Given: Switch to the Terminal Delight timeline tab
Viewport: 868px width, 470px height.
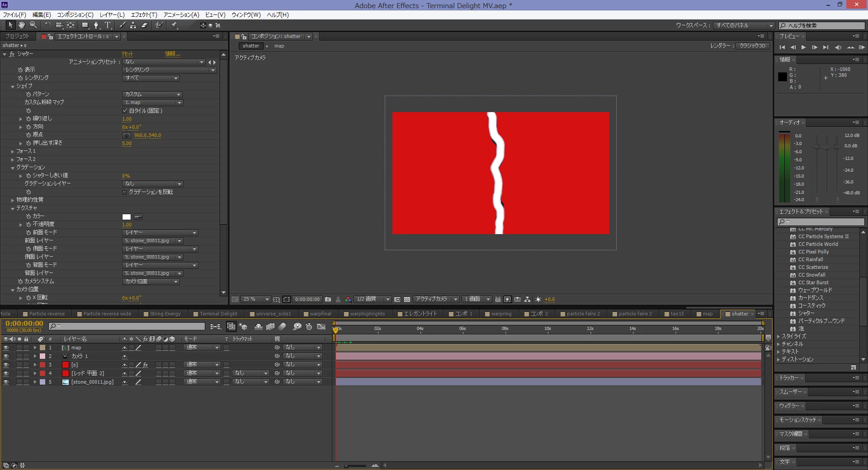Looking at the screenshot, I should click(218, 314).
